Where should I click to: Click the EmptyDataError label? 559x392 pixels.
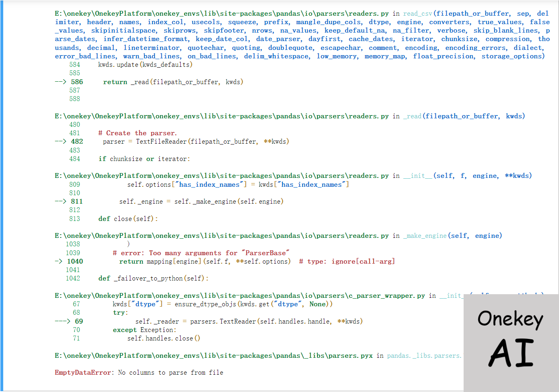pos(83,373)
